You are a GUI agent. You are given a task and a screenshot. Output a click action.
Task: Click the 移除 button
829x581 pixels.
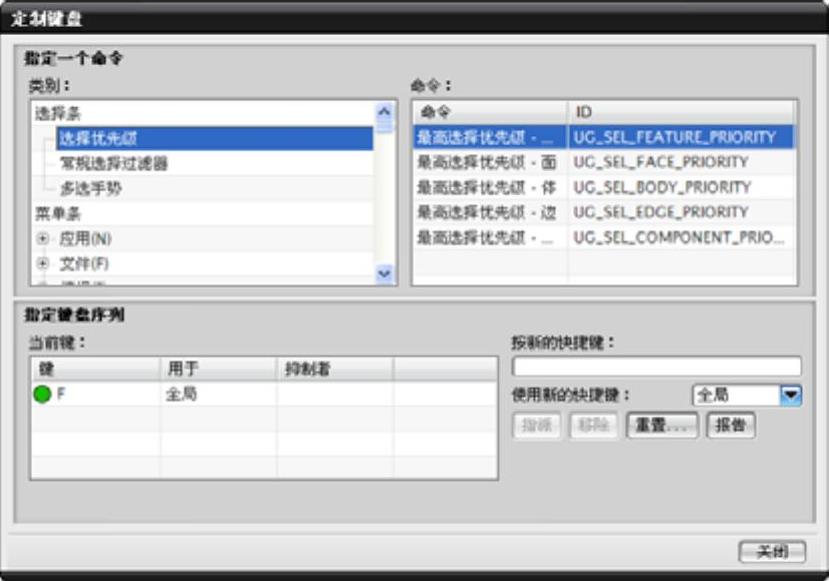point(593,425)
